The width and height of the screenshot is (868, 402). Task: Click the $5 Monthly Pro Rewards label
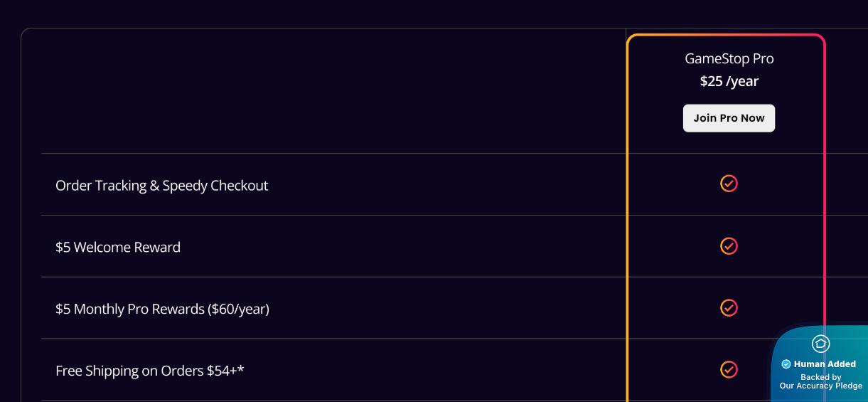131,310
